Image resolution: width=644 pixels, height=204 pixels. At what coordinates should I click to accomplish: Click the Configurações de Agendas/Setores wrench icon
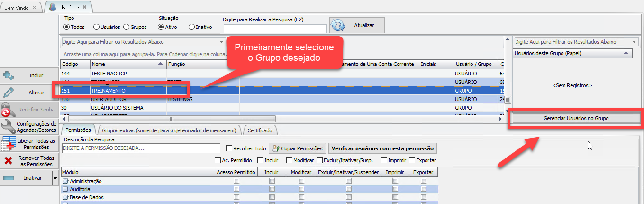click(8, 127)
